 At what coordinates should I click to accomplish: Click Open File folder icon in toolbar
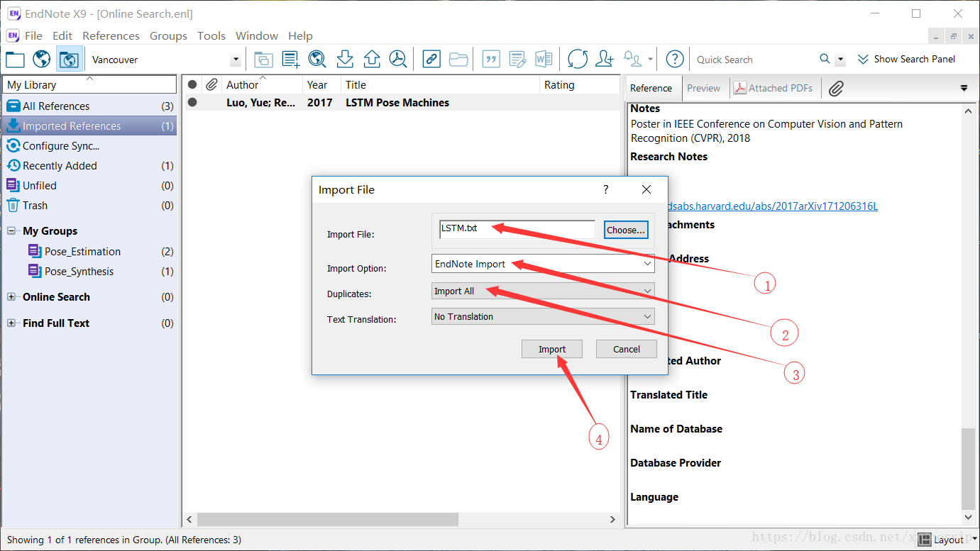click(458, 60)
